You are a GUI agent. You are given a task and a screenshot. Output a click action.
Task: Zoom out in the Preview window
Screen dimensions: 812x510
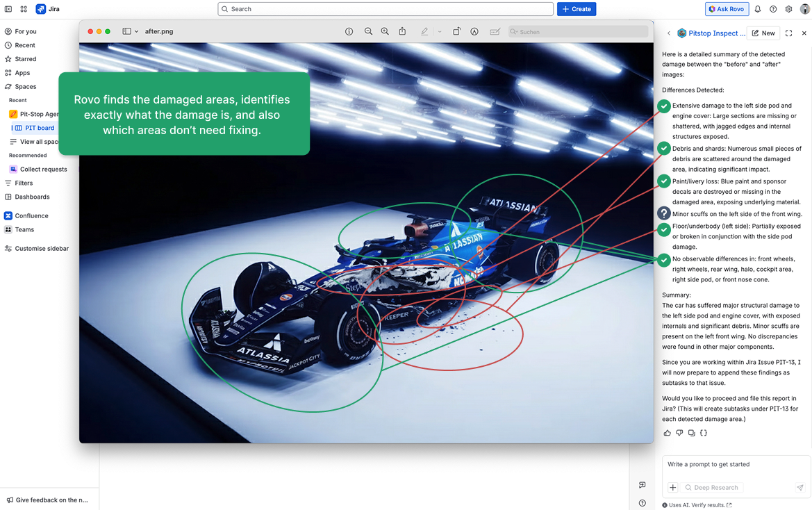pos(368,31)
